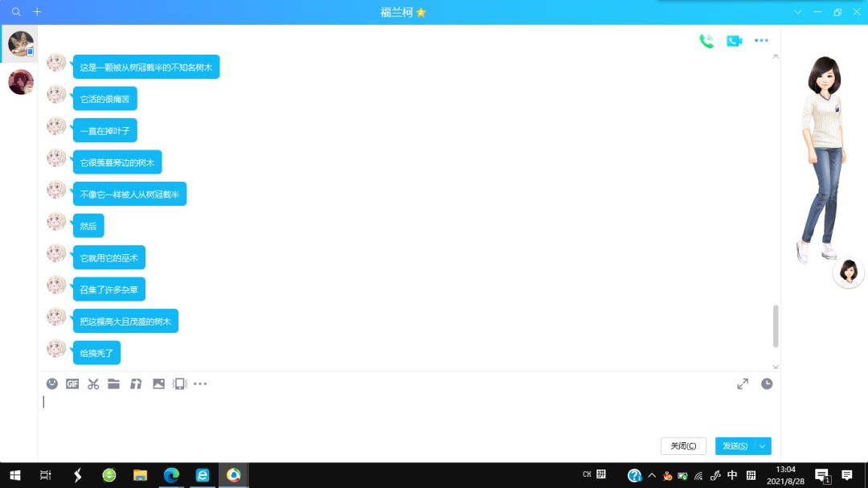Open the GIF sticker panel
868x488 pixels.
72,383
